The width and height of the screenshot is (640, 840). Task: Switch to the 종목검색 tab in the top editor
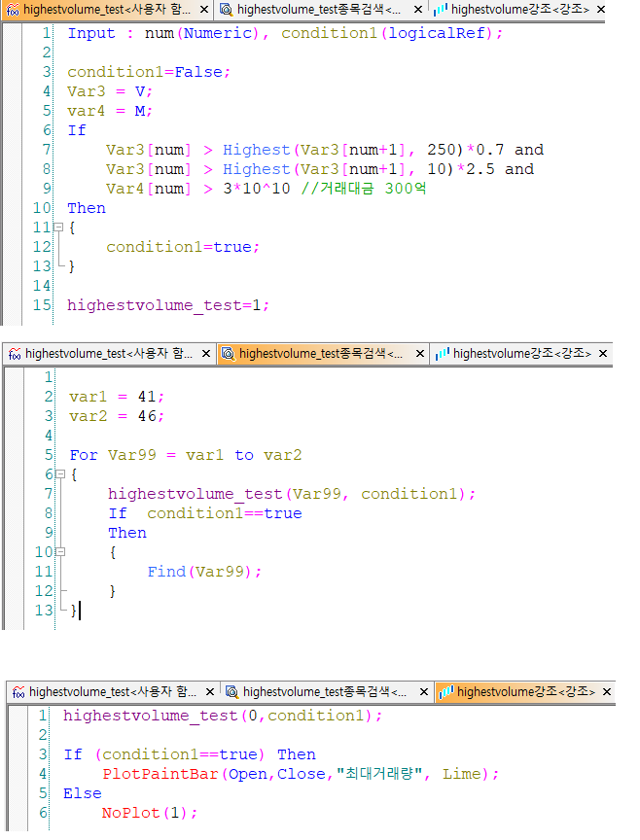tap(318, 10)
